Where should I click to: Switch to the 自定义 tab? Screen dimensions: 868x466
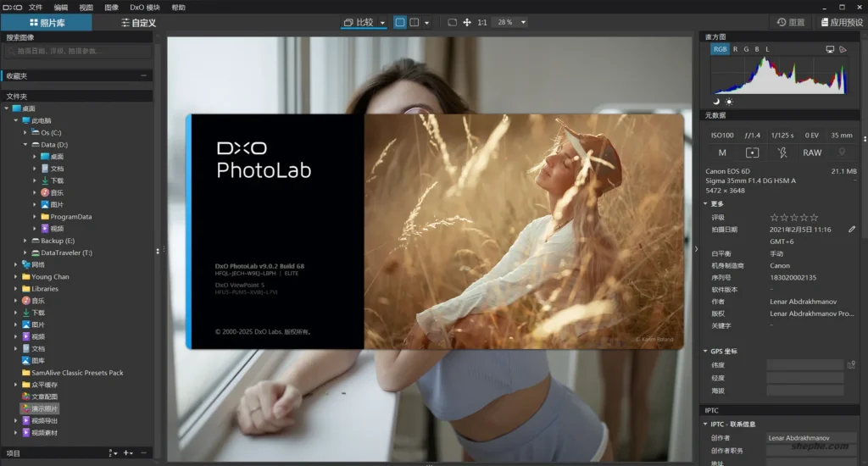tap(138, 23)
